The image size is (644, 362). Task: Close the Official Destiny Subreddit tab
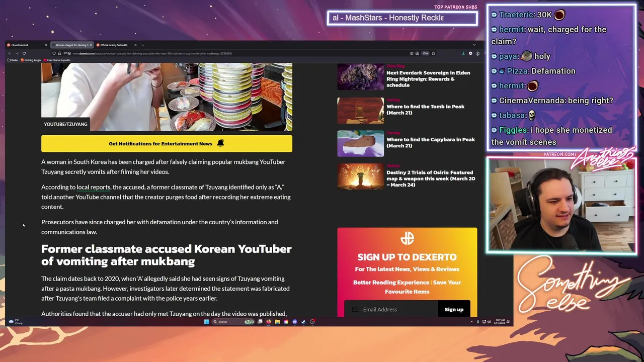[135, 45]
